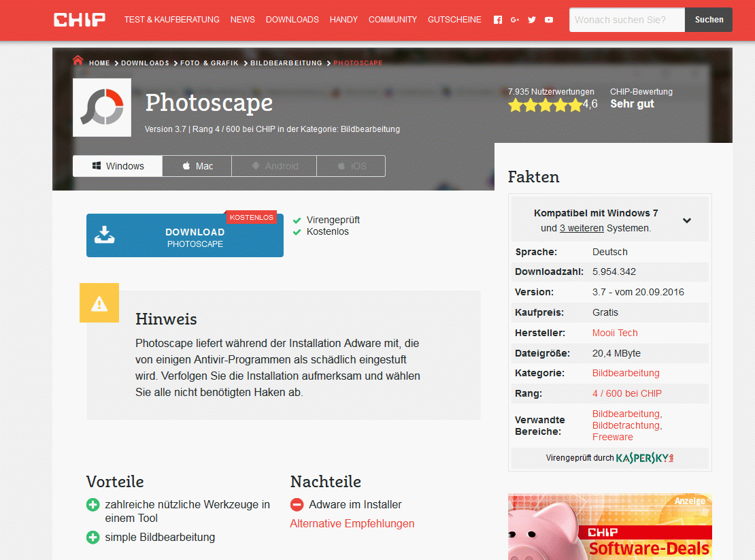Open the Downloads menu item
The height and width of the screenshot is (560, 755).
[292, 20]
